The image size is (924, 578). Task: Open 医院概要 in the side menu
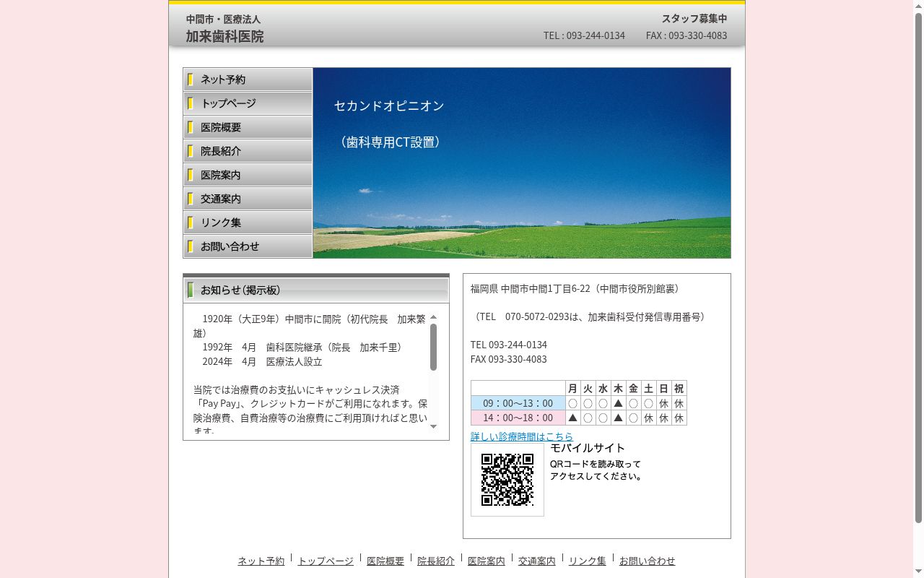click(x=248, y=127)
